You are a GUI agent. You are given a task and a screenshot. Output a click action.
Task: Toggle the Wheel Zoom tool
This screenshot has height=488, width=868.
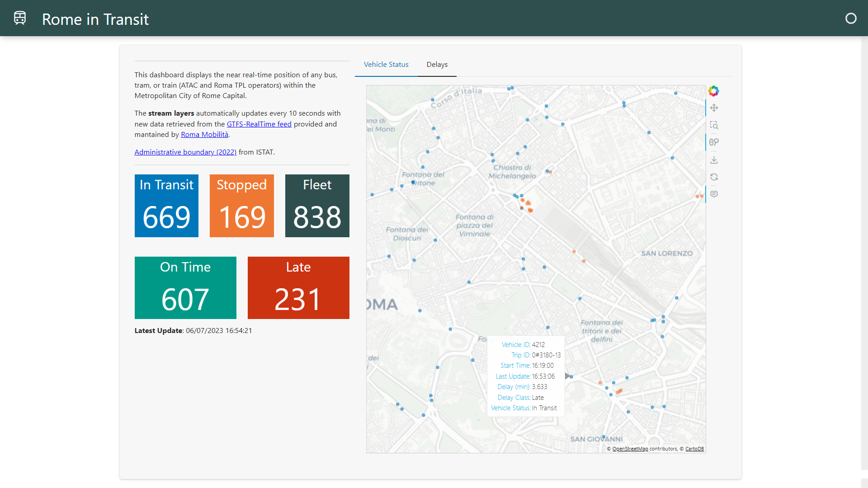click(714, 142)
